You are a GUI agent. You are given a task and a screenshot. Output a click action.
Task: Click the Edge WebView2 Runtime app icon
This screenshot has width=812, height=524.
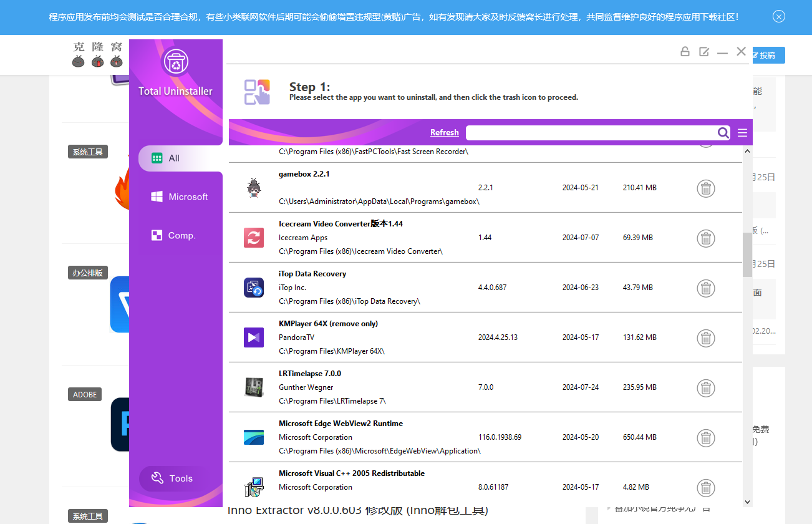pyautogui.click(x=254, y=437)
